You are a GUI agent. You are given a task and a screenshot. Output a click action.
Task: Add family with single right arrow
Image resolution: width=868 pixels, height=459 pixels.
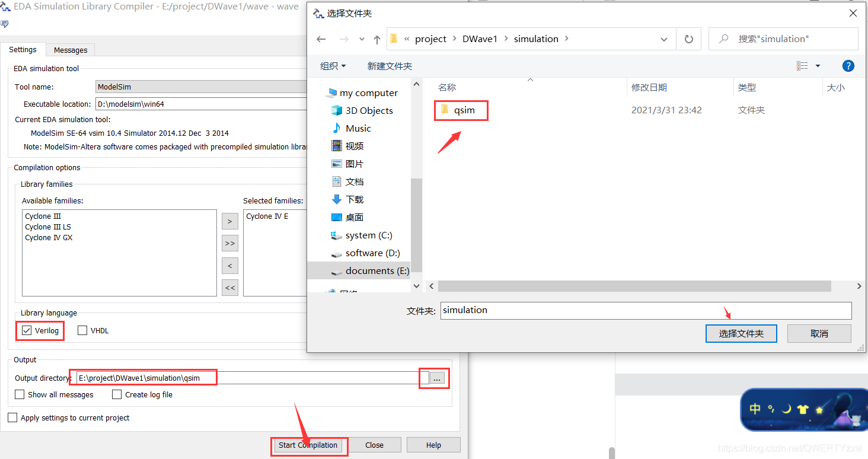(230, 221)
